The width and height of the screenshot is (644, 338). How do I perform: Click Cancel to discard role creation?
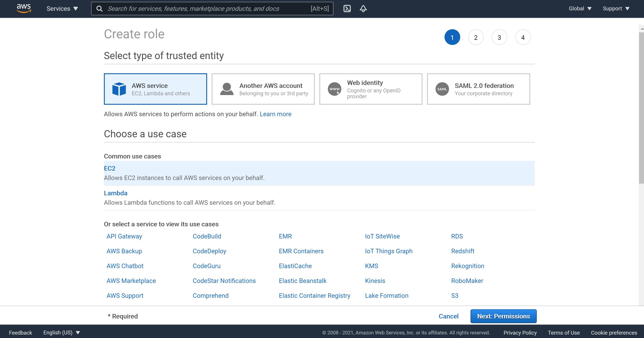(x=449, y=316)
